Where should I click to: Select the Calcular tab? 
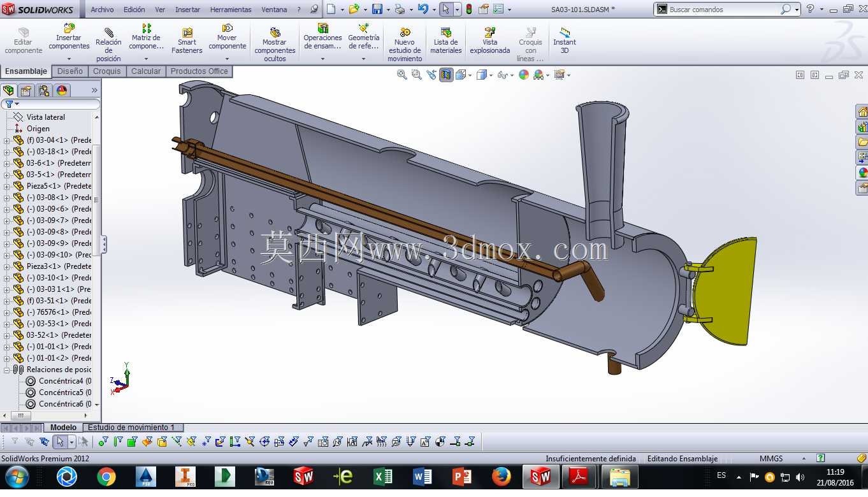pyautogui.click(x=146, y=71)
